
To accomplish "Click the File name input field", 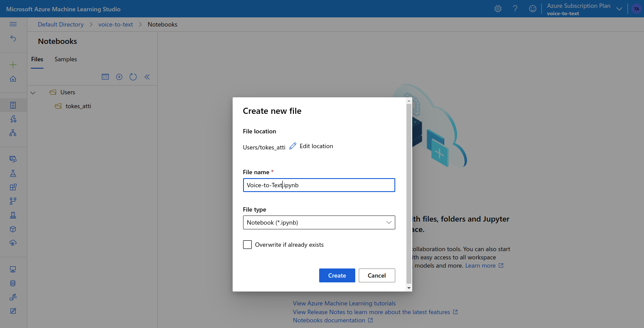I will pyautogui.click(x=319, y=185).
